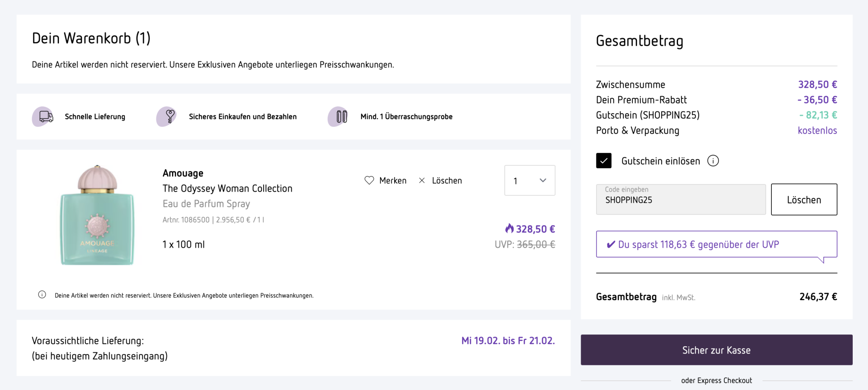
Task: Click Mind. 1 Überraschungsprobe label
Action: 406,117
